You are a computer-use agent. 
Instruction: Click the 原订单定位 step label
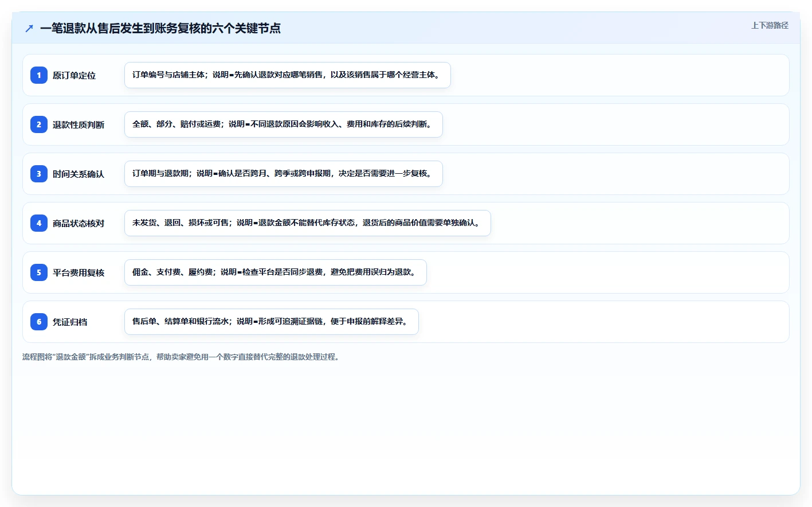point(74,75)
